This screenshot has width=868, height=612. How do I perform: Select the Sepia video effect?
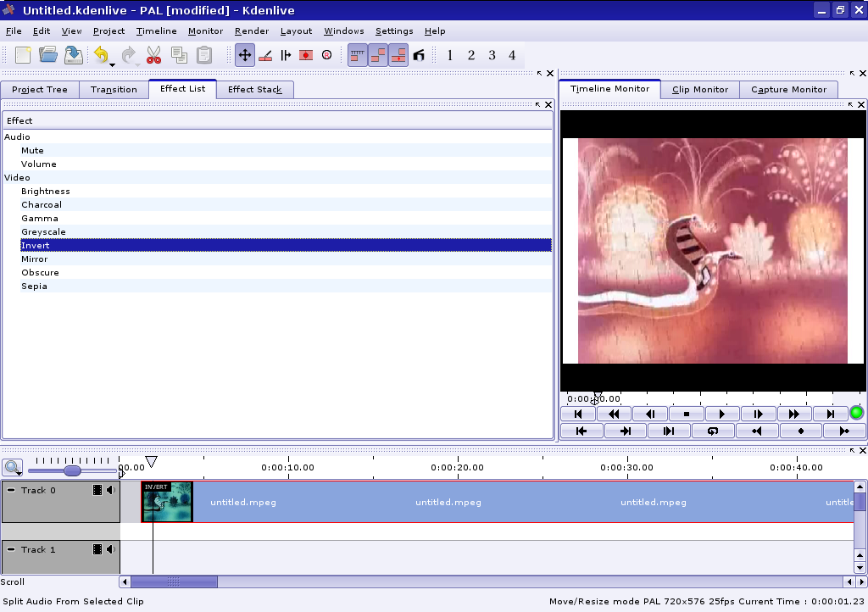tap(34, 287)
